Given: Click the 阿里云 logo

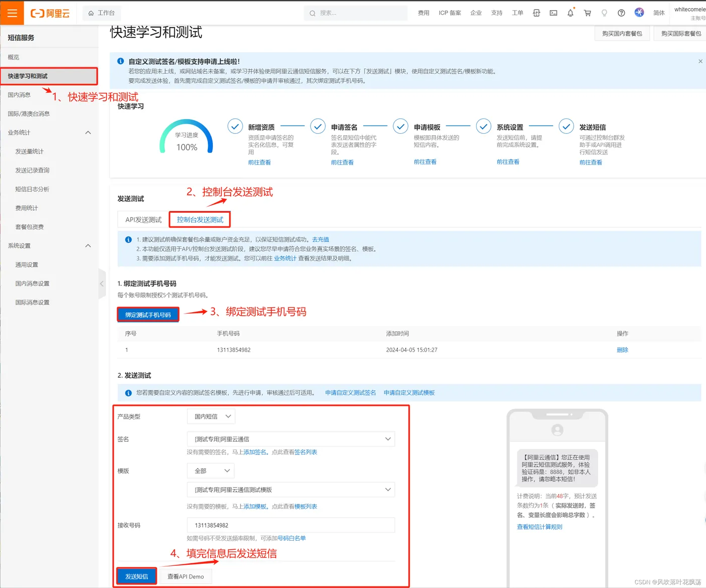Looking at the screenshot, I should click(50, 13).
